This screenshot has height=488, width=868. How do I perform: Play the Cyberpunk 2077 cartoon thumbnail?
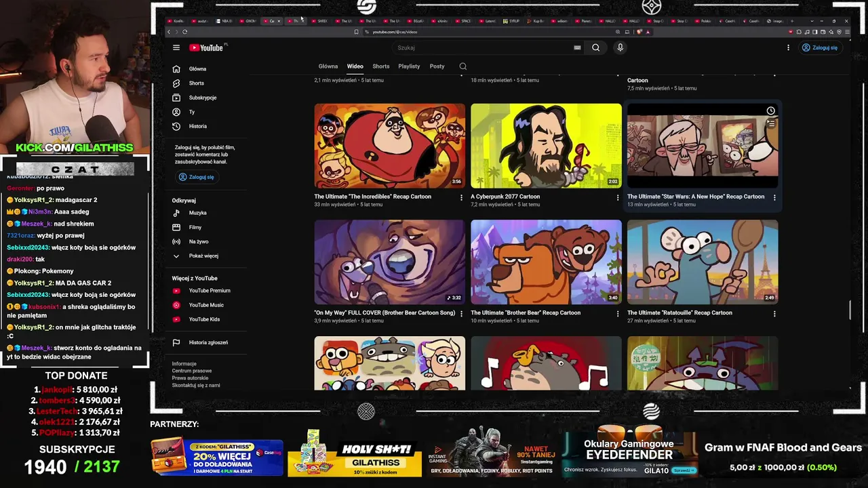(x=546, y=146)
